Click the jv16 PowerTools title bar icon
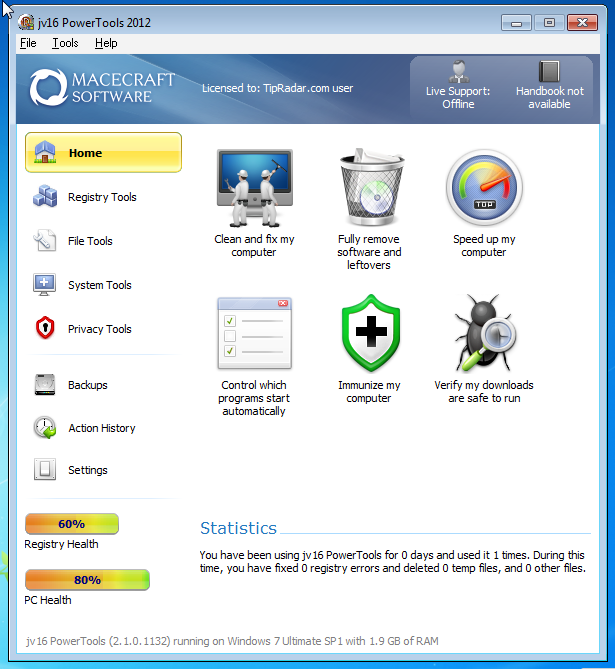This screenshot has height=669, width=615. 26,22
